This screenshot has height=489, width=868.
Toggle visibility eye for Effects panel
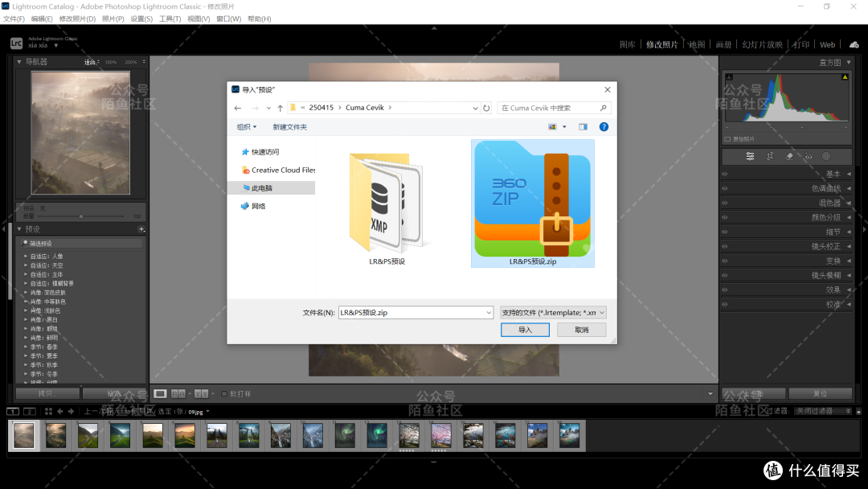(725, 290)
